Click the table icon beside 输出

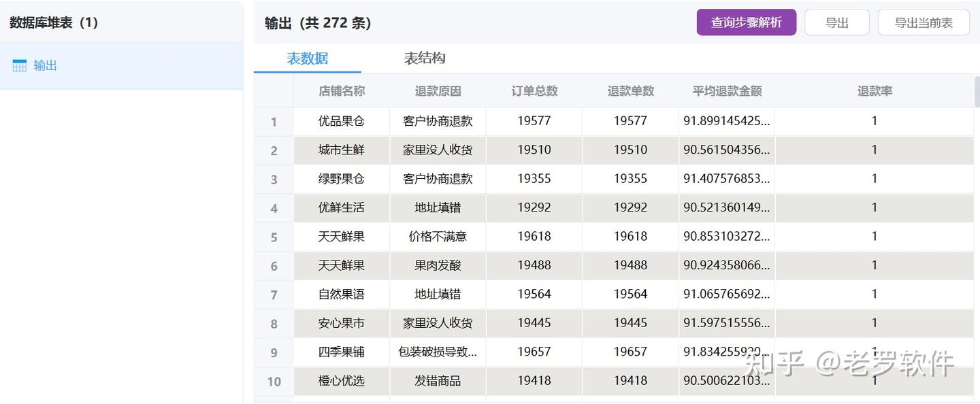pyautogui.click(x=20, y=65)
